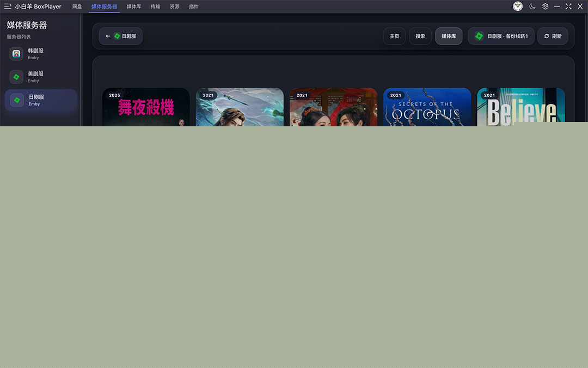Image resolution: width=588 pixels, height=368 pixels.
Task: Click the 韩剧服 server icon
Action: click(x=16, y=54)
